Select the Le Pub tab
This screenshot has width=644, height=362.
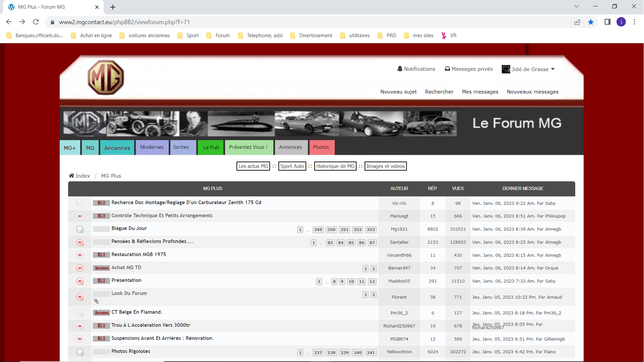click(211, 147)
